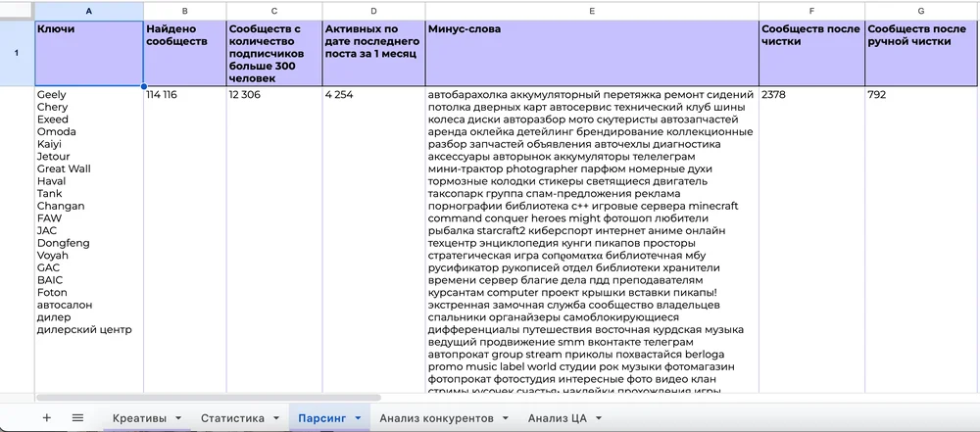Select the Найдено сообществ header cell
This screenshot has height=432, width=980.
pyautogui.click(x=185, y=53)
